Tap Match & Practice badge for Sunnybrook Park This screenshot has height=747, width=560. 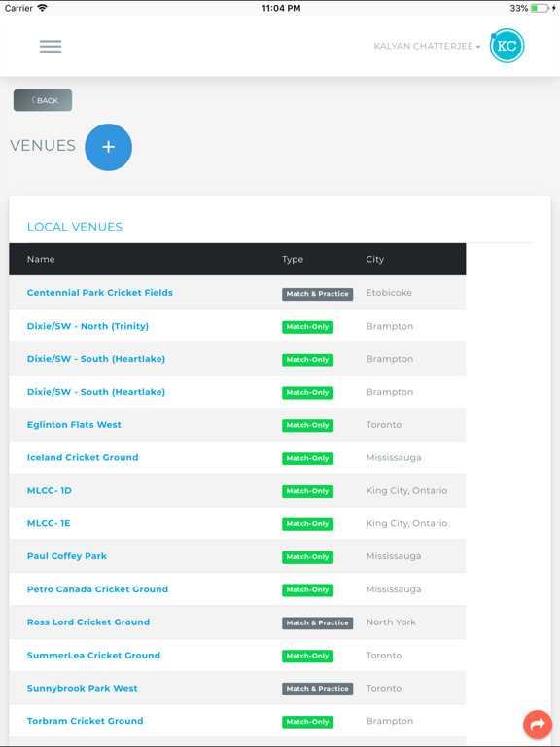318,689
